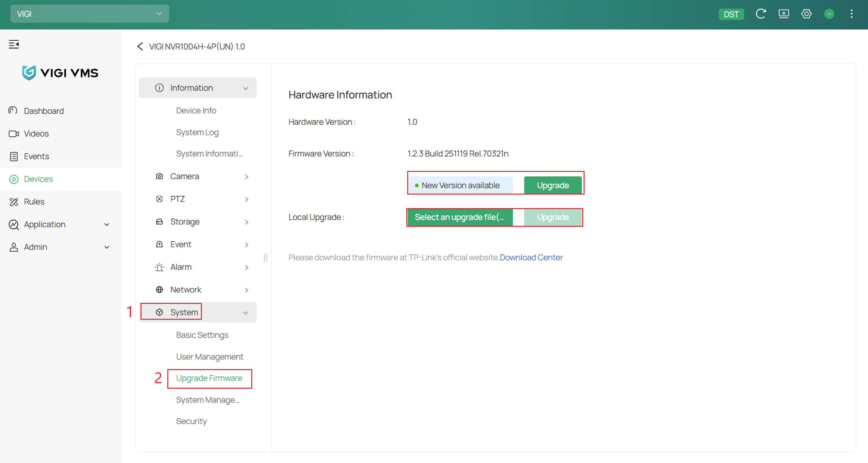Screen dimensions: 868x463
Task: Expand the Event section arrow
Action: (247, 245)
